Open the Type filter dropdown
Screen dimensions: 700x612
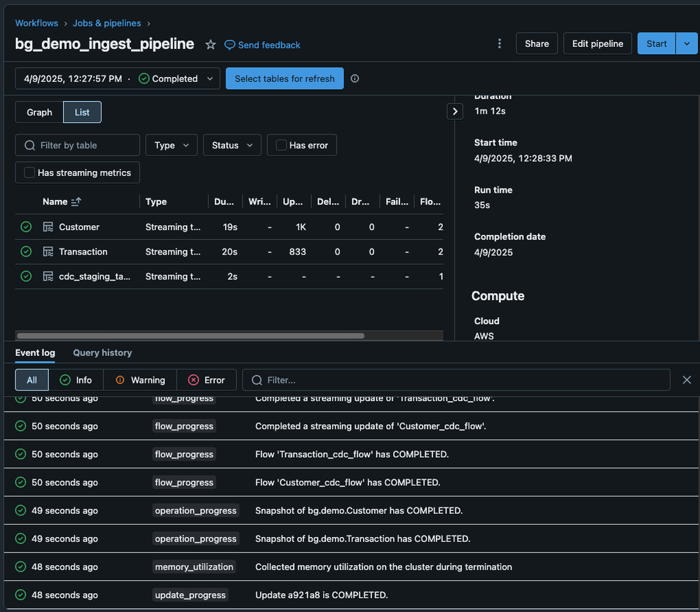(172, 145)
